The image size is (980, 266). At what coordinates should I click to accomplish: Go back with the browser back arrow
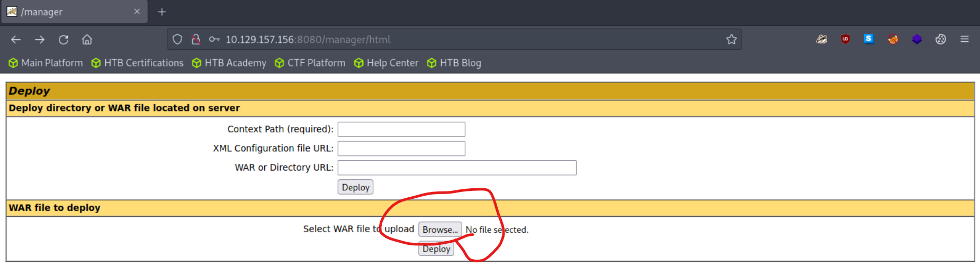[x=16, y=40]
